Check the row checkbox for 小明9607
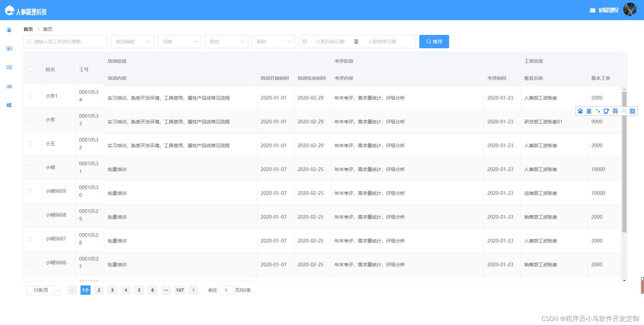Image resolution: width=644 pixels, height=325 pixels. pyautogui.click(x=30, y=239)
